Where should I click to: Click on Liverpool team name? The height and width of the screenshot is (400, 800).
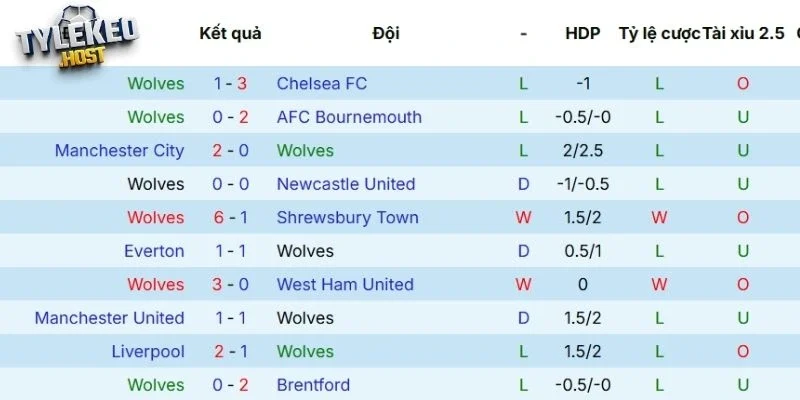coord(148,352)
